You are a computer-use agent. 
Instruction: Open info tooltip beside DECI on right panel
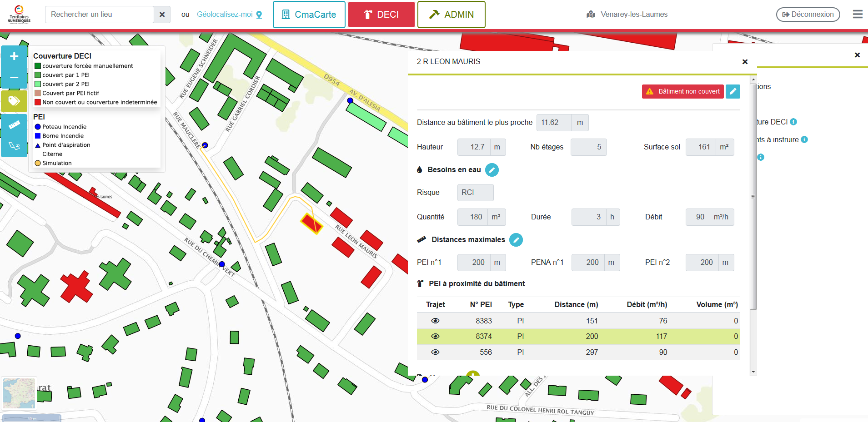[793, 122]
